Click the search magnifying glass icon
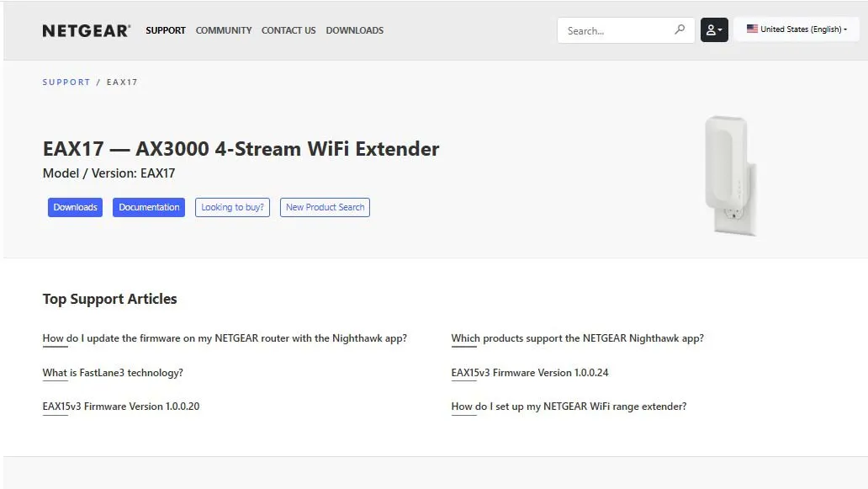Image resolution: width=868 pixels, height=489 pixels. 679,30
